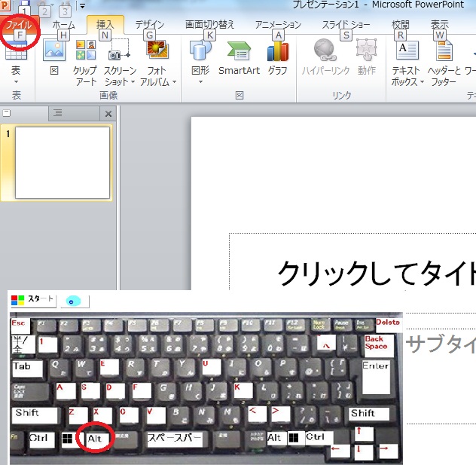
Task: Open the スライドショー ribbon tab
Action: (346, 25)
